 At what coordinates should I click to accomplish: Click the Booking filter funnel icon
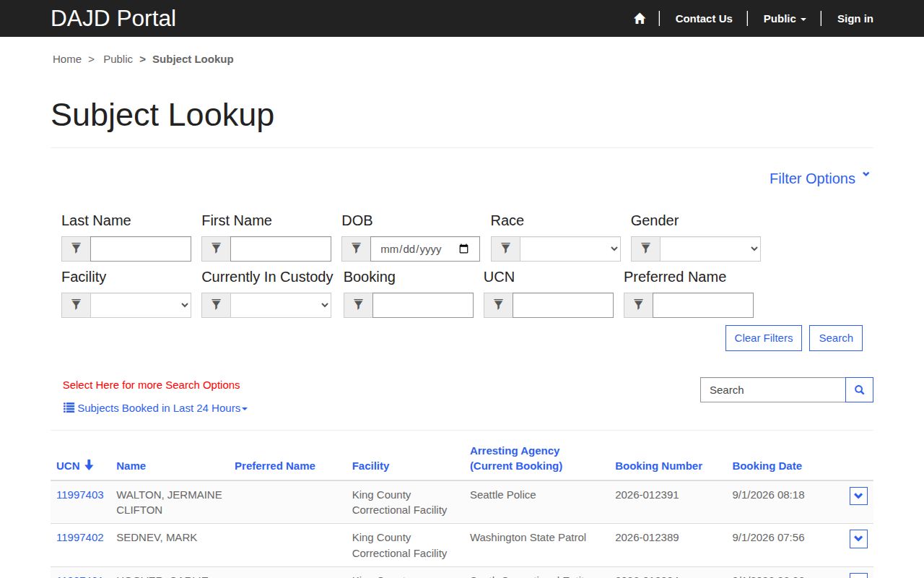tap(358, 305)
